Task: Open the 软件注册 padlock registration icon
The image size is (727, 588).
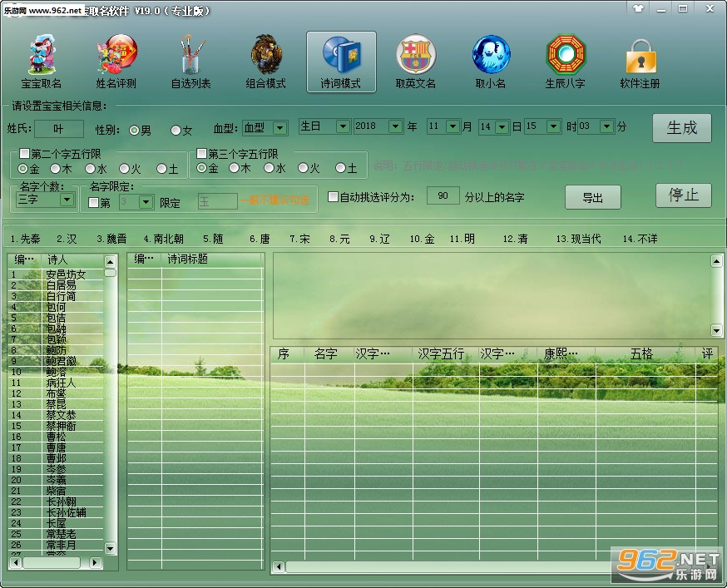Action: pos(640,62)
